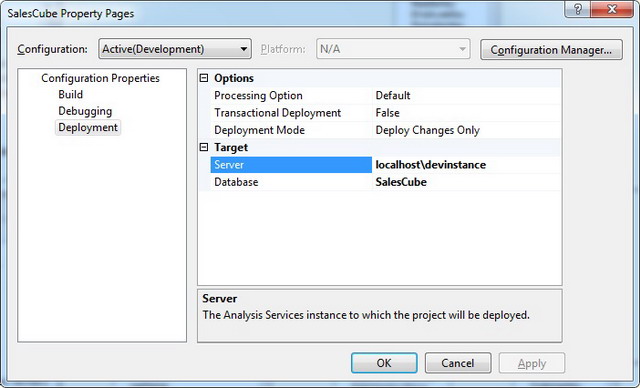The image size is (640, 388).
Task: Select the Deployment tree node
Action: coord(88,127)
